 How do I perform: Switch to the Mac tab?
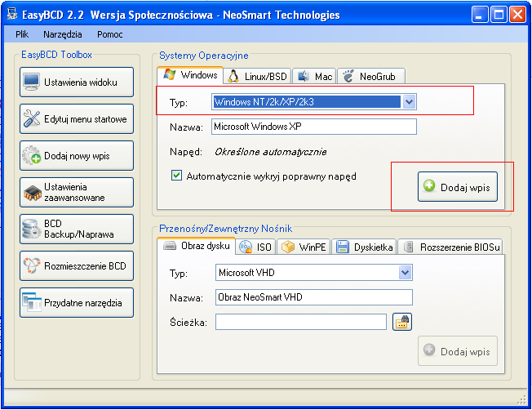tap(314, 77)
